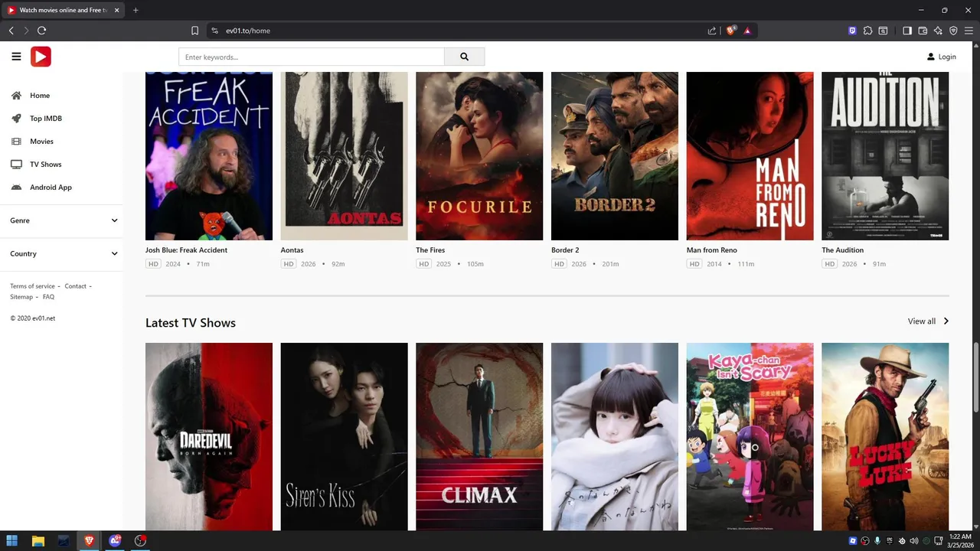Open the Contact link
The height and width of the screenshot is (551, 980).
click(75, 286)
